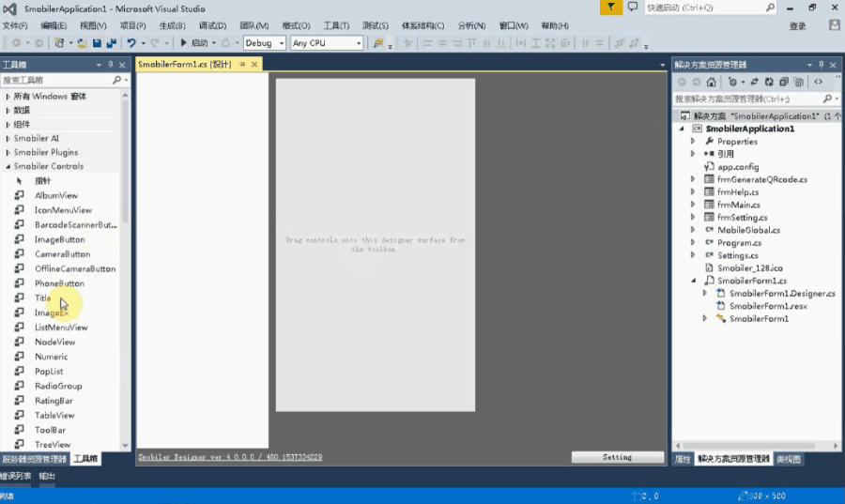This screenshot has width=845, height=504.
Task: Click the Solution Explorer horizontal scrollbar
Action: click(757, 446)
